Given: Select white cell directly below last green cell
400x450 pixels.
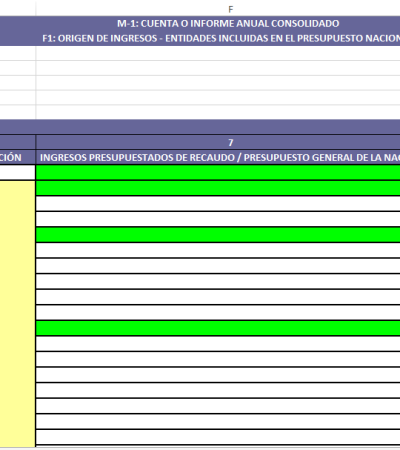Looking at the screenshot, I should coord(218,344).
